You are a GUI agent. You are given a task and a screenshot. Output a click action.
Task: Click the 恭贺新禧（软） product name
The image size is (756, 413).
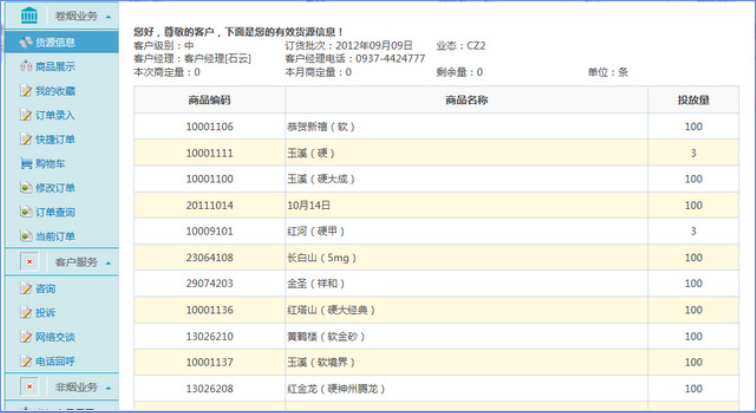[x=321, y=127]
